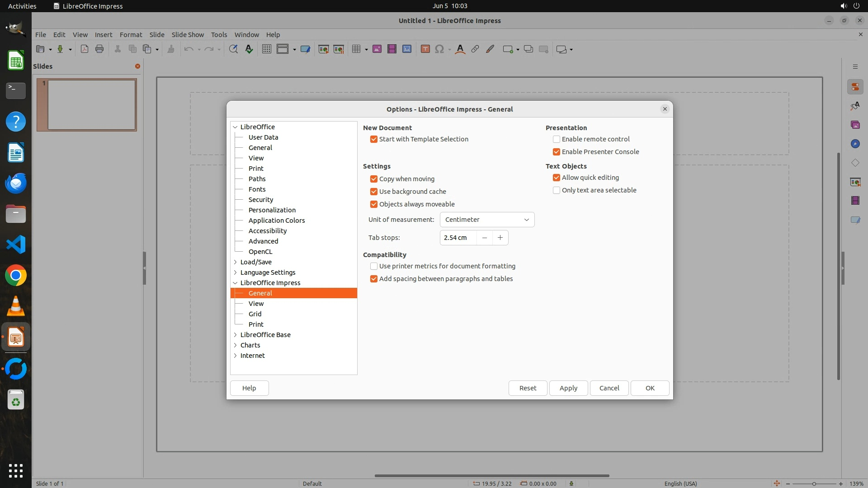Open the sidebar Navigator icon
Image resolution: width=868 pixels, height=488 pixels.
855,144
